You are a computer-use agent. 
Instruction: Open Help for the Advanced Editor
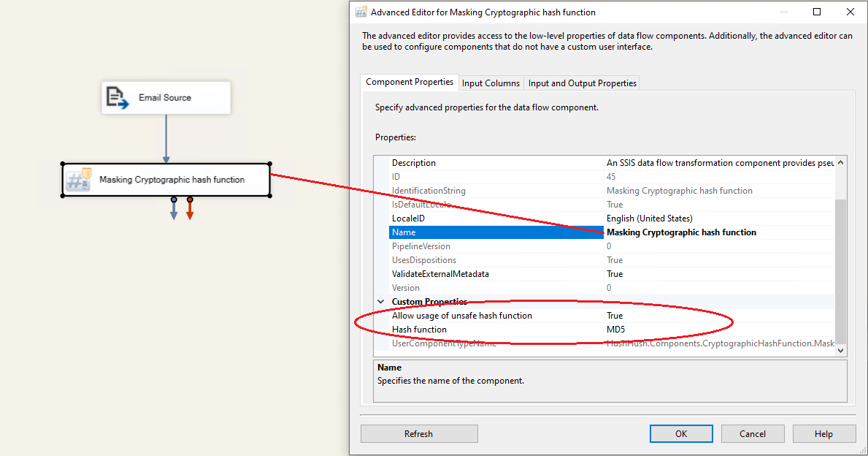click(x=823, y=434)
